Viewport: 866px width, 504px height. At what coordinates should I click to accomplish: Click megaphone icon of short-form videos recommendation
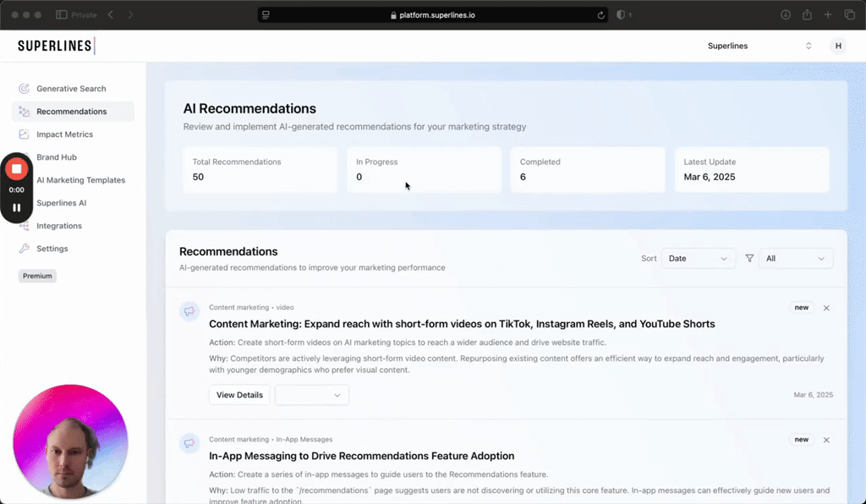point(189,311)
